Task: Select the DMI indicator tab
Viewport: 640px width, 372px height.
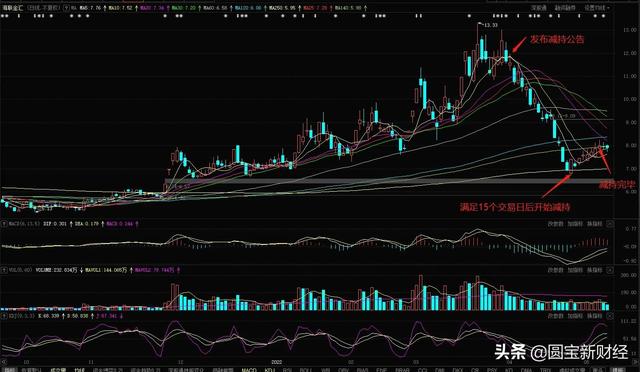Action: click(440, 370)
